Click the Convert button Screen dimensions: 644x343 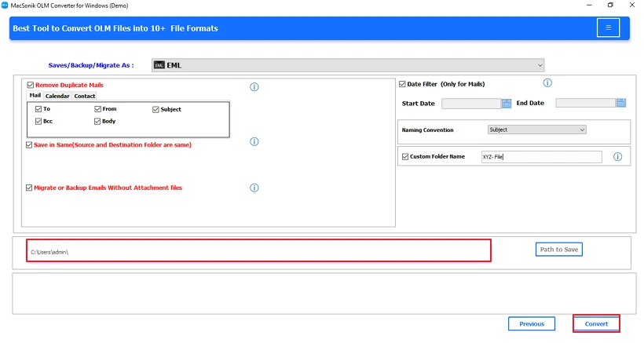596,323
